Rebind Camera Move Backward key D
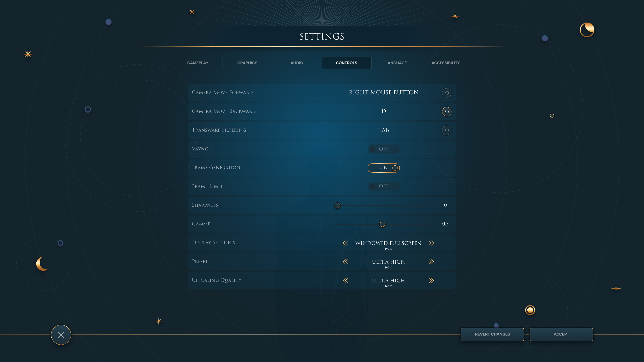Image resolution: width=644 pixels, height=362 pixels. pyautogui.click(x=384, y=111)
